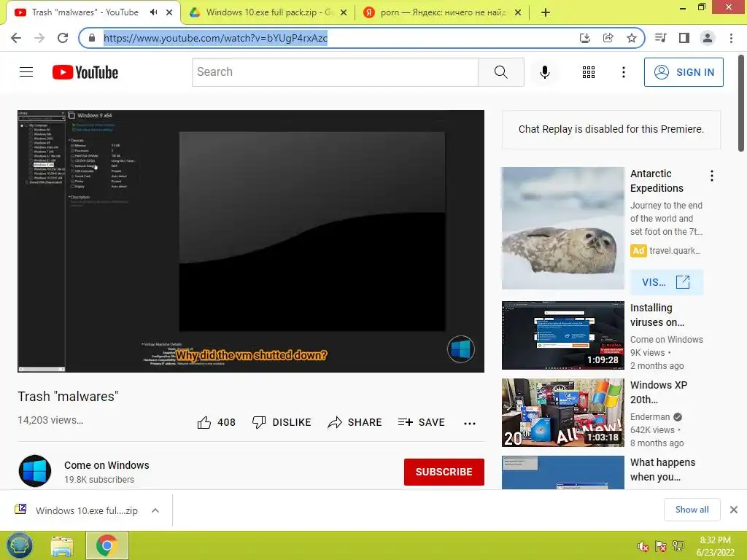The image size is (747, 560).
Task: Click the video player area
Action: [251, 241]
